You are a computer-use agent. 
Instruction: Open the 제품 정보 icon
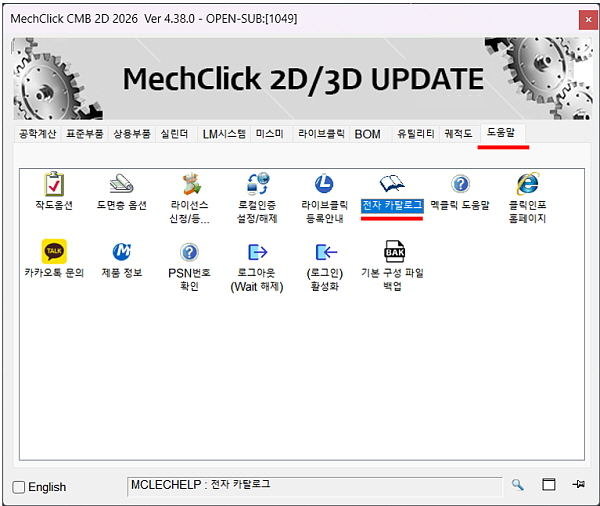[122, 251]
